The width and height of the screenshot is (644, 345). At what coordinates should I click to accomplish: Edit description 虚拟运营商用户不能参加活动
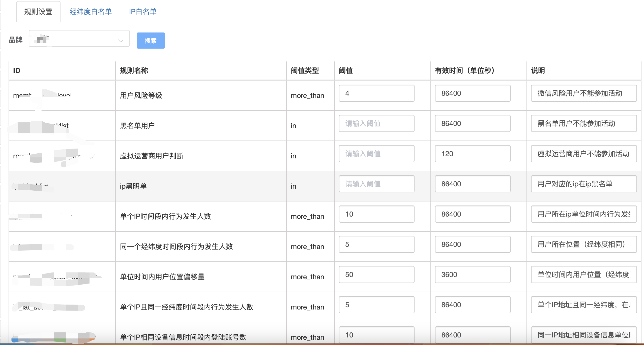(x=584, y=154)
